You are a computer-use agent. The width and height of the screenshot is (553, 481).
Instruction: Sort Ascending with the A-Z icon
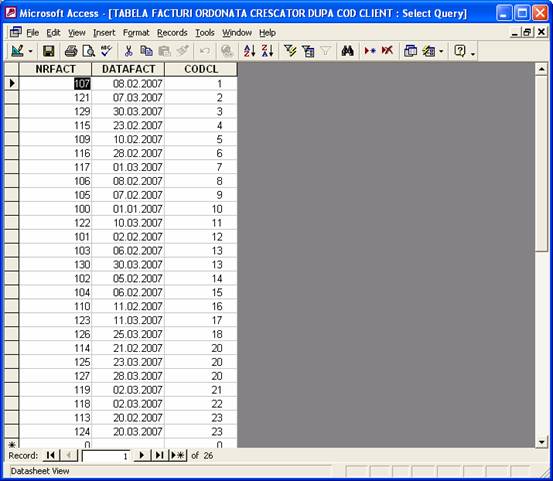(249, 51)
